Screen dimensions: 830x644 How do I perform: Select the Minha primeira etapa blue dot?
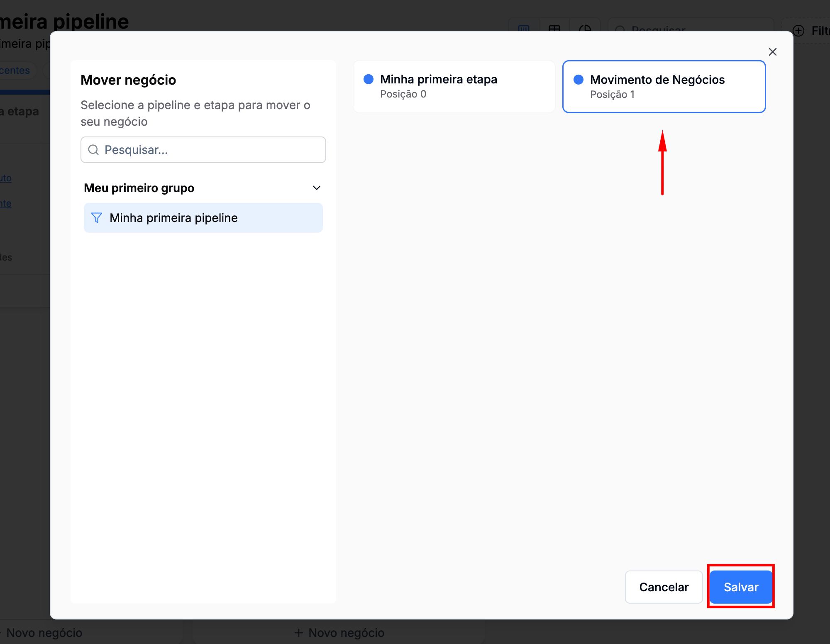point(369,79)
